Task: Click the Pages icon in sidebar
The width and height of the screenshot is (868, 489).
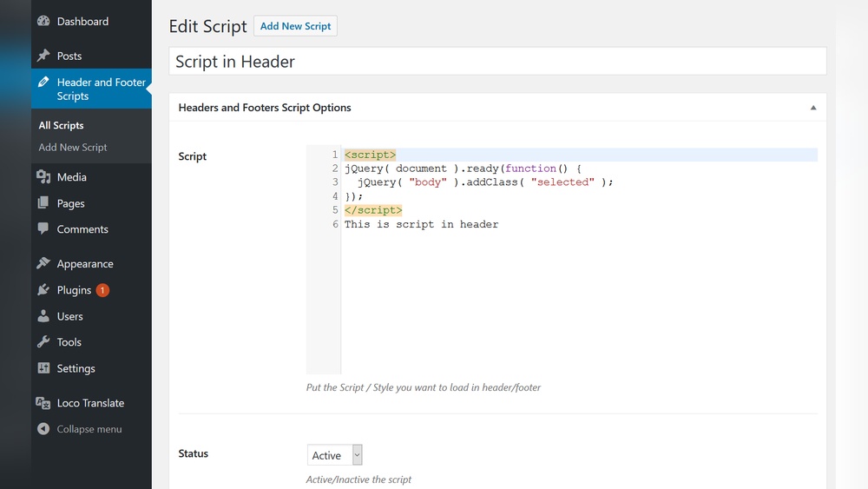Action: click(x=43, y=202)
